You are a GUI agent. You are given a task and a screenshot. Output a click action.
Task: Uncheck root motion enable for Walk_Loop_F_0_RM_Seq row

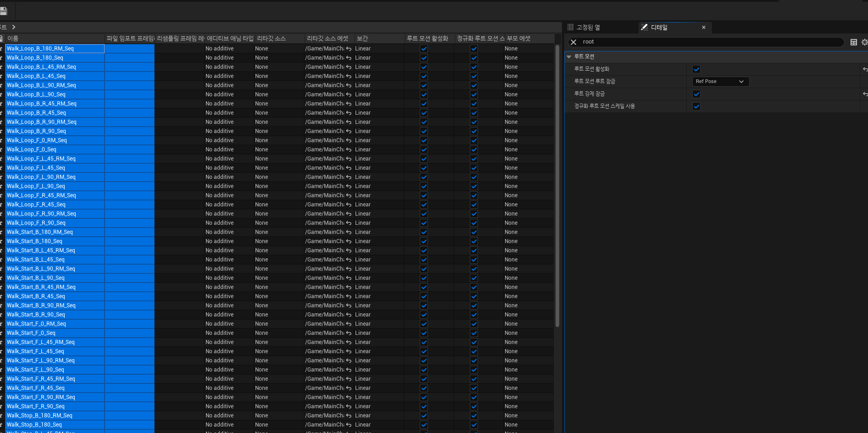(x=424, y=140)
